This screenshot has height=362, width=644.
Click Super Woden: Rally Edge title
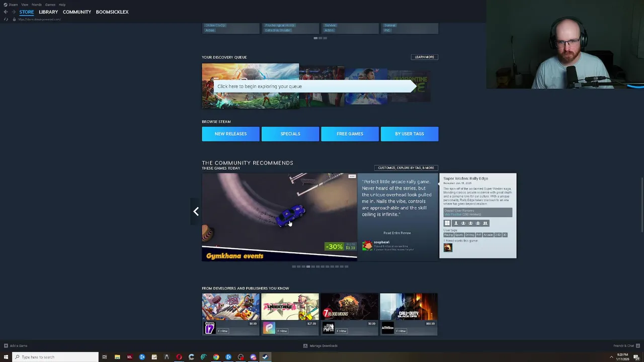(465, 178)
